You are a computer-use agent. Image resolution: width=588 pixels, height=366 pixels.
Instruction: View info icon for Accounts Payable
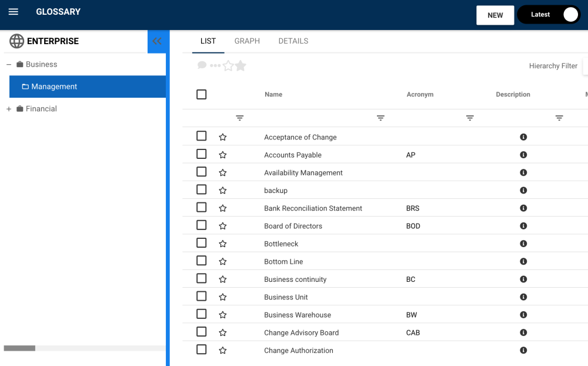(x=523, y=154)
